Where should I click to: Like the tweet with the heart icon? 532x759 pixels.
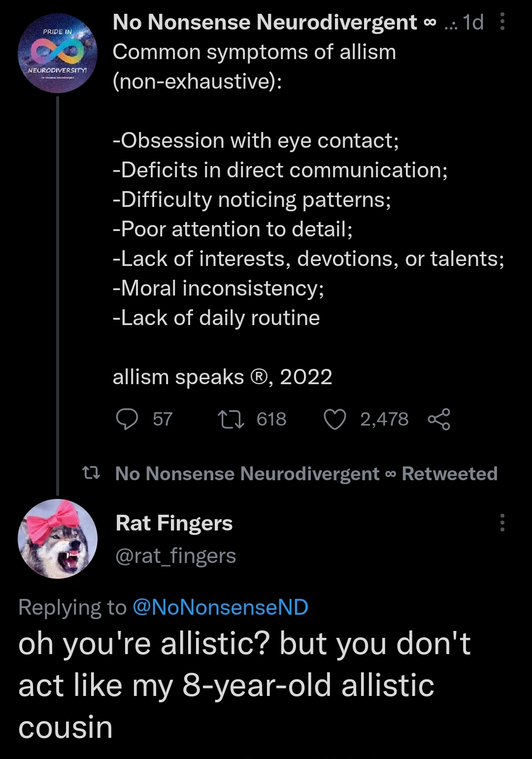(x=335, y=419)
